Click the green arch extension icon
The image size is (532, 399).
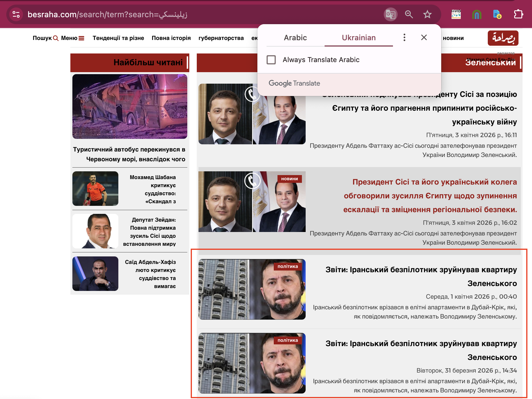[477, 14]
